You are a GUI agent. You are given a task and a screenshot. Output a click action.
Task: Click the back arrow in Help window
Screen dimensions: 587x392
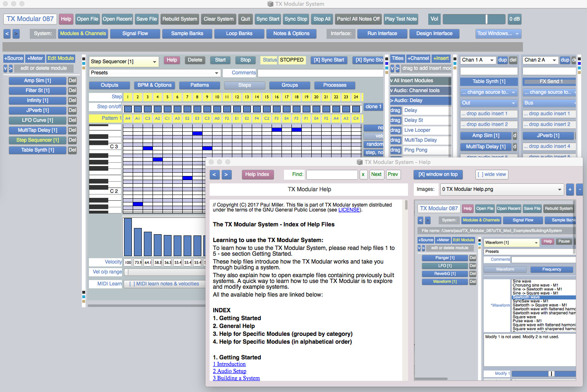point(214,174)
